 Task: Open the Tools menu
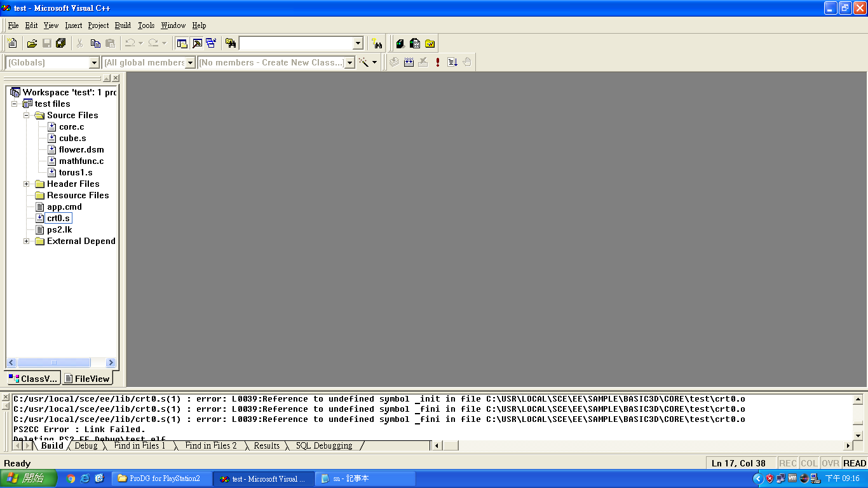146,25
